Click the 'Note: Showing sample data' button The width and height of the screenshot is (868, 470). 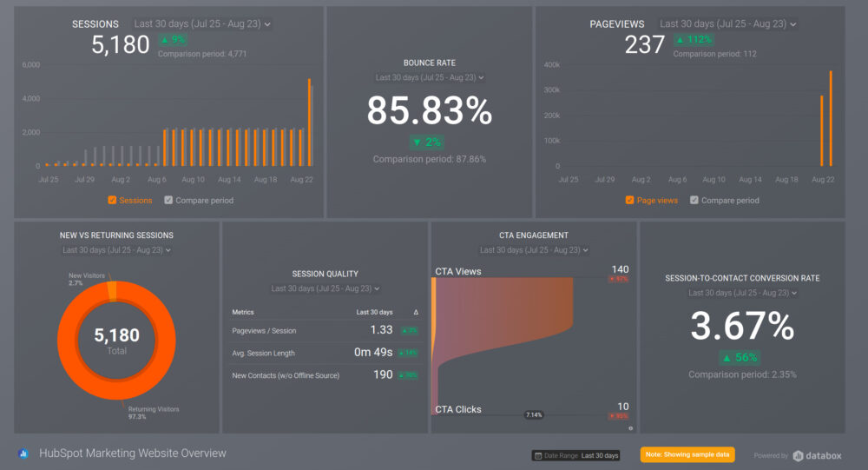[687, 454]
